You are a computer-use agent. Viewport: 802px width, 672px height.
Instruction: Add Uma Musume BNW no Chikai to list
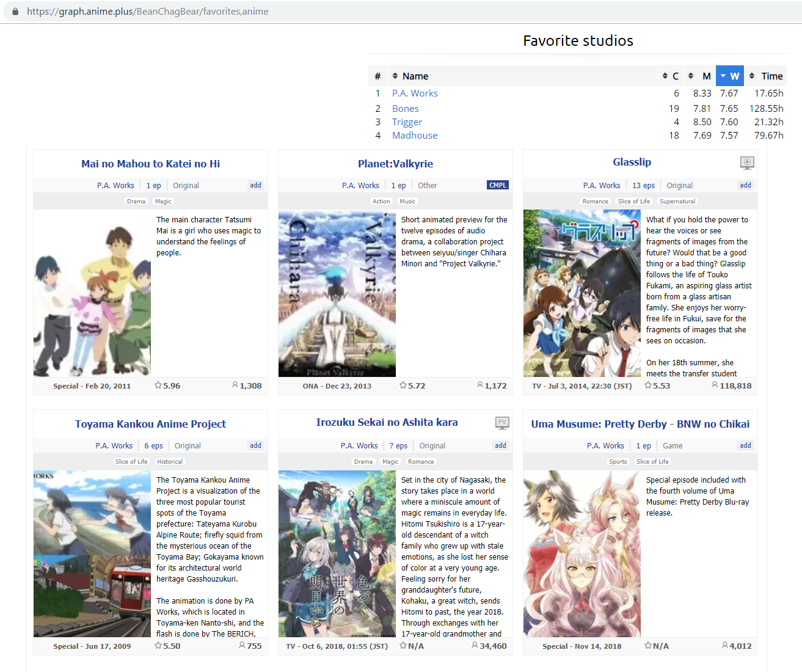(745, 445)
